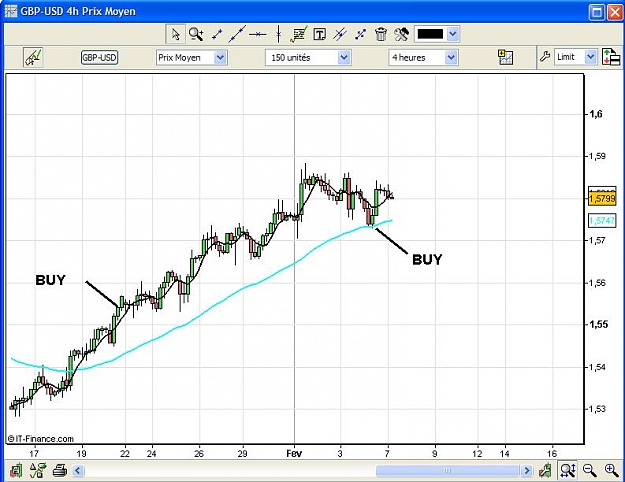Screen dimensions: 625x482
Task: Click the horizontal scrollbar thumb
Action: coord(447,471)
